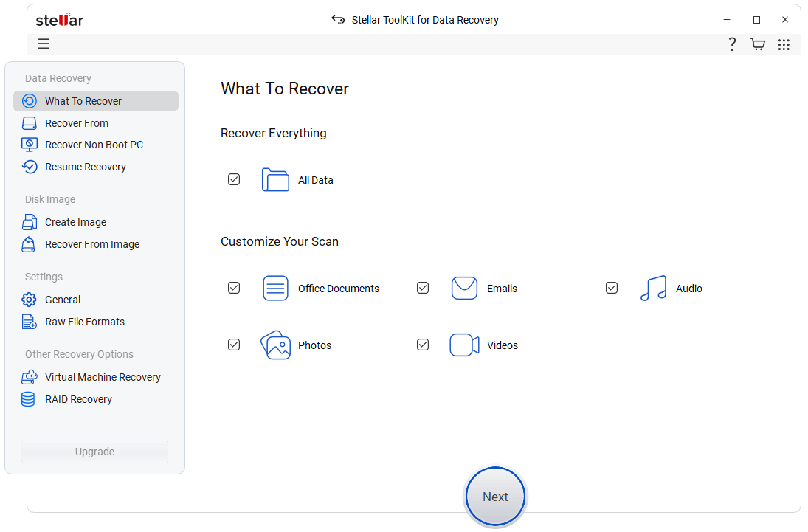Click the shopping cart icon
808x532 pixels.
[x=757, y=44]
